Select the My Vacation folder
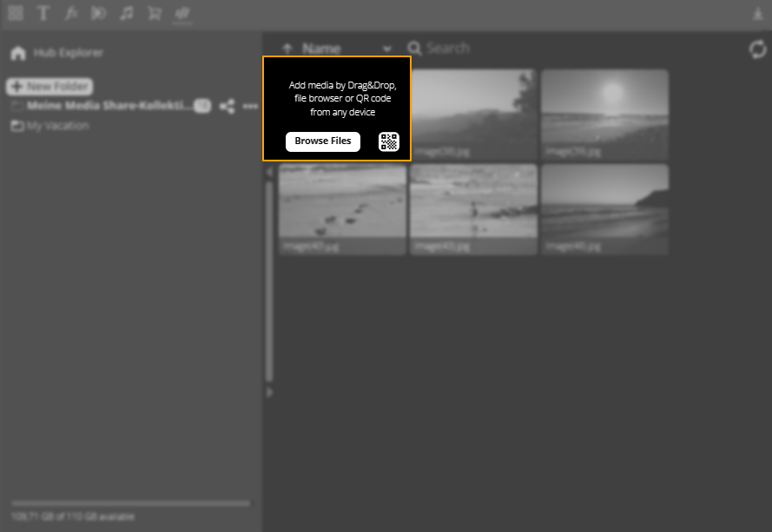 click(57, 126)
